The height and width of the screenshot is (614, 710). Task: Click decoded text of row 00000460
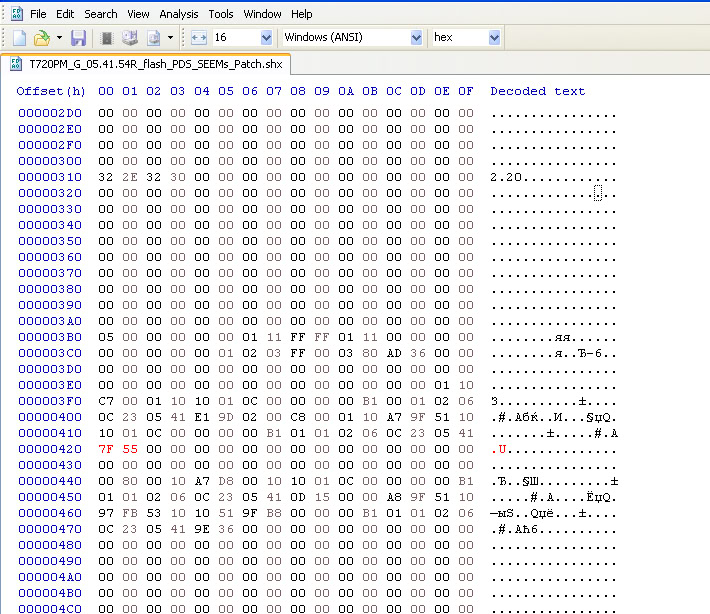554,513
